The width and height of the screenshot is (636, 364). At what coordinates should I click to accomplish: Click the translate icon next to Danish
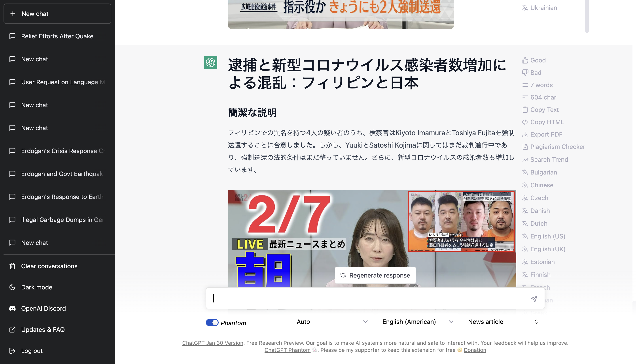[525, 211]
